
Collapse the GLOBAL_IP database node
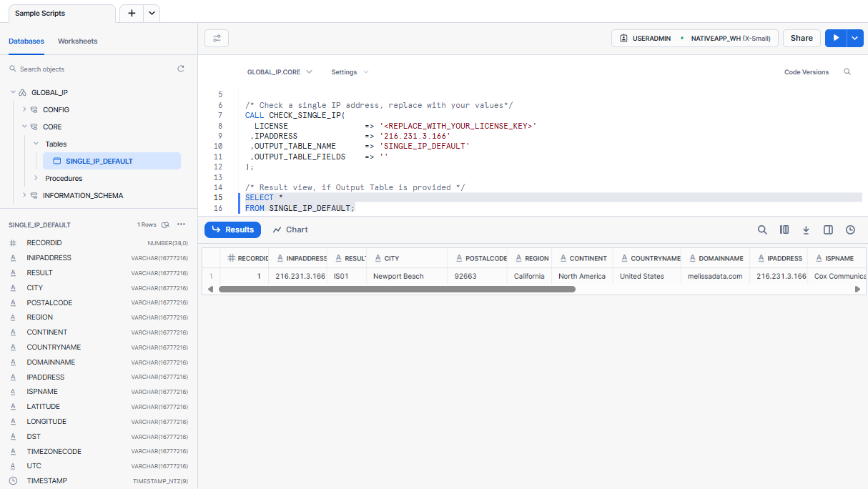[x=13, y=93]
